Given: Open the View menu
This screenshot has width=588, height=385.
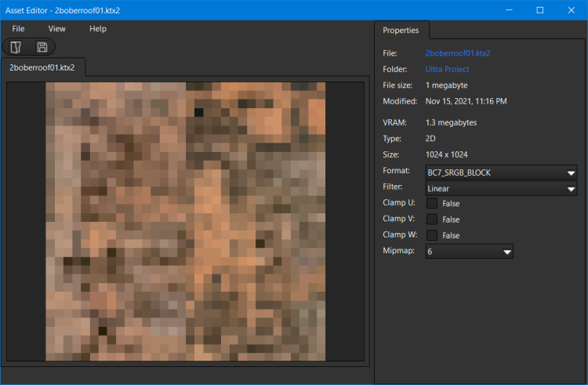Looking at the screenshot, I should [56, 29].
